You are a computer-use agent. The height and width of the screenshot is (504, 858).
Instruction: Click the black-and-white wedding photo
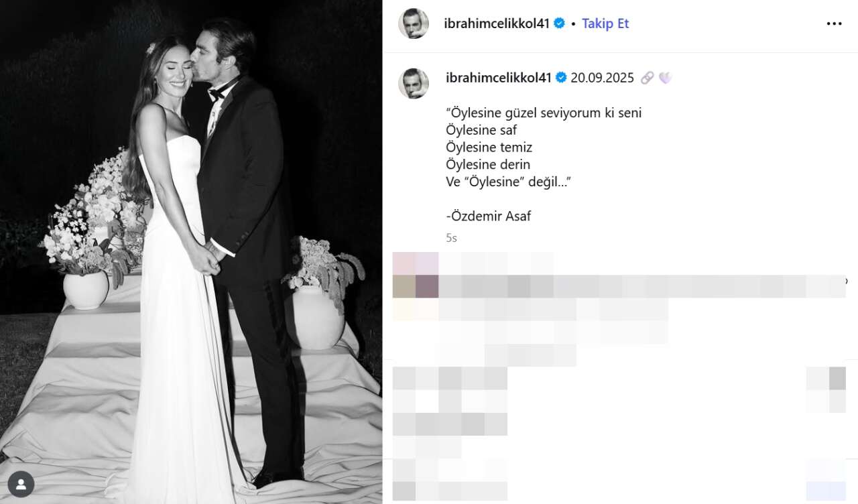[191, 252]
